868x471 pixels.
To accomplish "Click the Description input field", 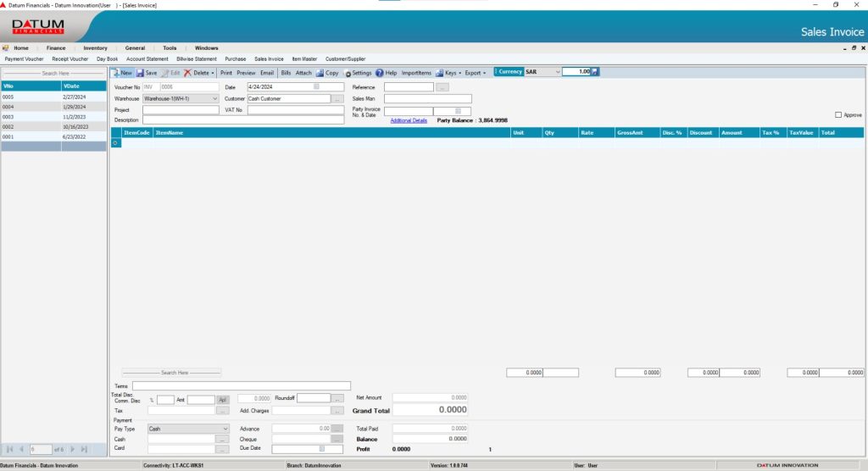I will coord(243,119).
